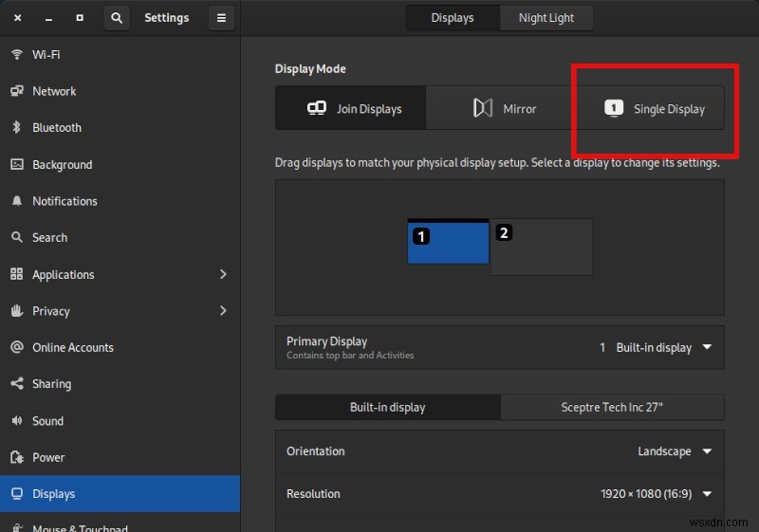The height and width of the screenshot is (532, 759).
Task: Select the Sceptre Tech Inc 27" tab
Action: click(x=612, y=407)
